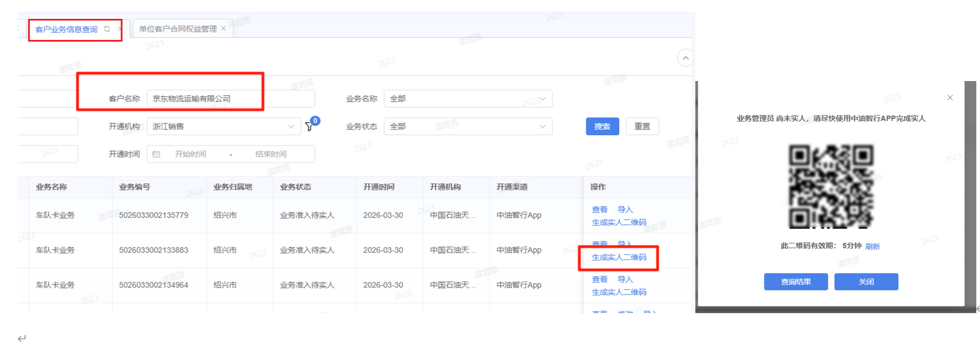Close the QR code dialog with X
Screen dimensions: 980x342
950,98
